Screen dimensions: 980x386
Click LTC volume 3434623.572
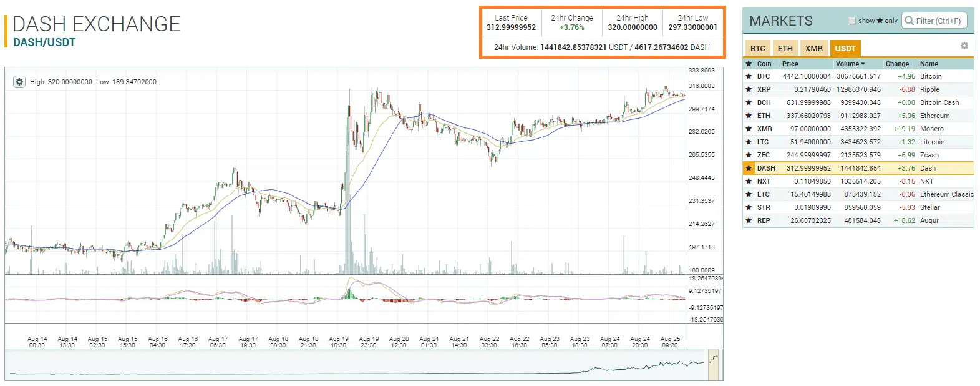click(860, 142)
